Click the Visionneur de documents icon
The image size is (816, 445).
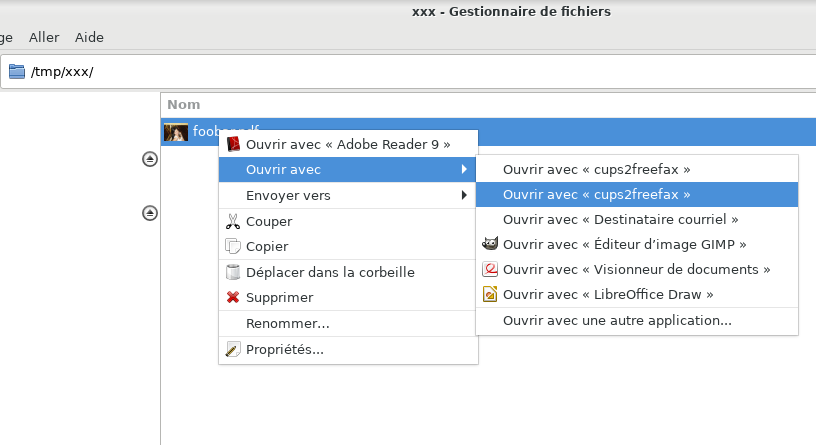(x=490, y=269)
